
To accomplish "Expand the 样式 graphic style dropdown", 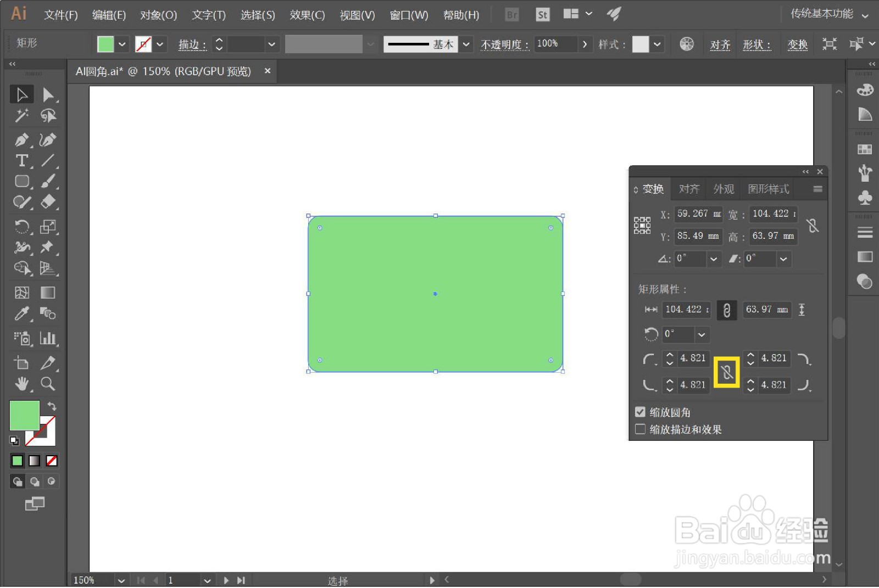I will pos(657,44).
